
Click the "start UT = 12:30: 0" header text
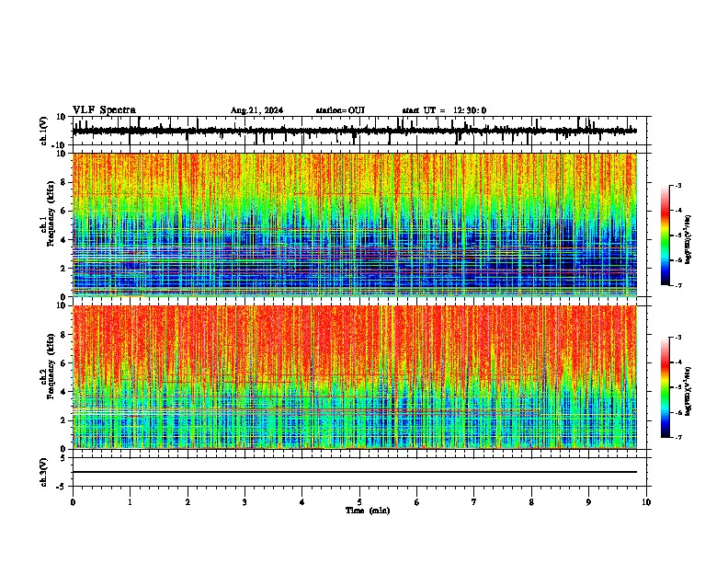(444, 110)
